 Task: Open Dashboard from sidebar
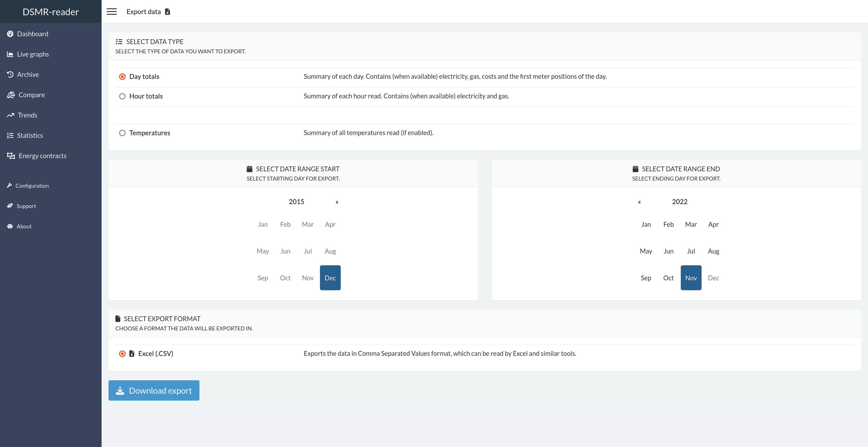pos(51,34)
